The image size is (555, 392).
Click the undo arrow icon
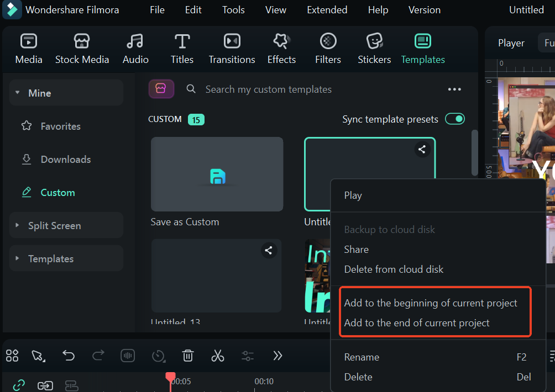(69, 356)
